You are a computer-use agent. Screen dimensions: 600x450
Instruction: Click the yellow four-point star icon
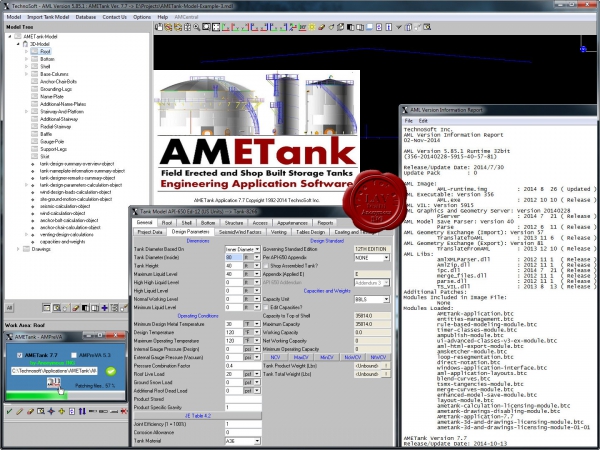click(x=62, y=411)
